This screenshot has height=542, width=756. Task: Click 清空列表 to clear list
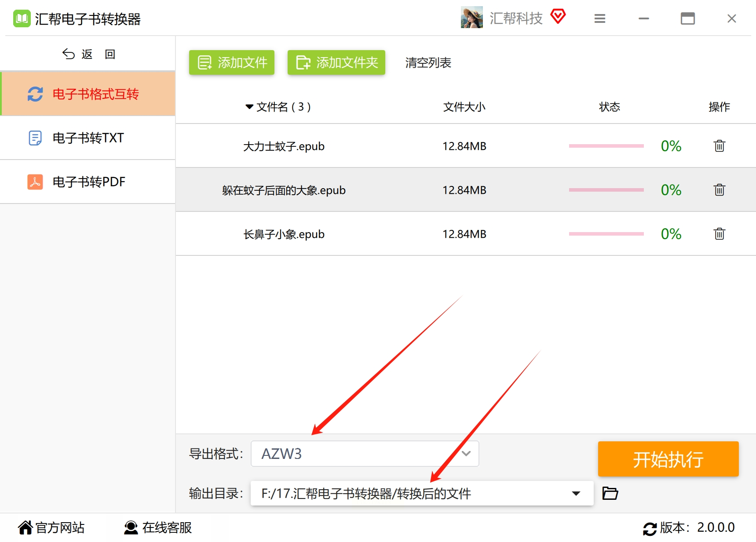click(428, 63)
